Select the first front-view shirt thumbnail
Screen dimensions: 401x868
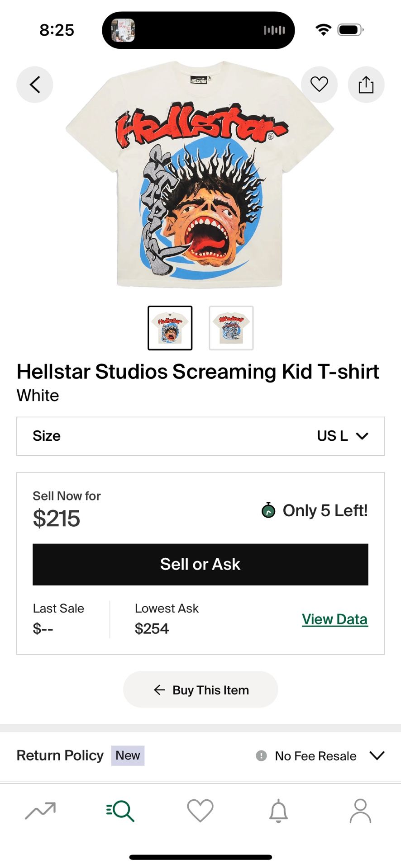[x=170, y=328]
